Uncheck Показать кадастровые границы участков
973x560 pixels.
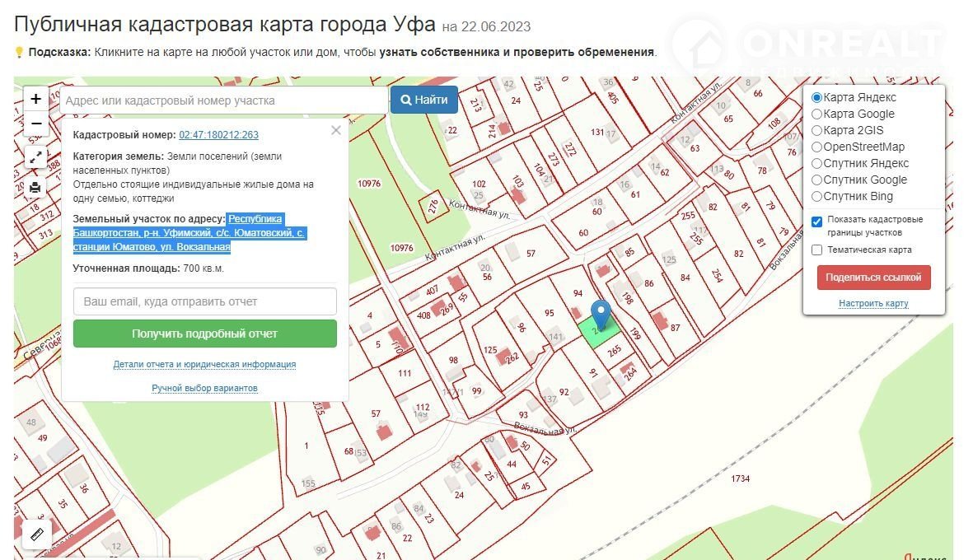coord(816,221)
